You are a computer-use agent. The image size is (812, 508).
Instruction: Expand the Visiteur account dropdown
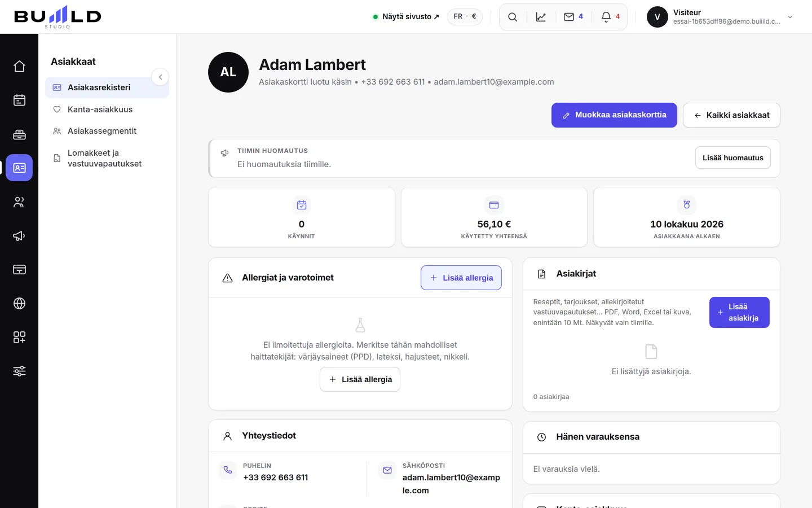click(721, 17)
